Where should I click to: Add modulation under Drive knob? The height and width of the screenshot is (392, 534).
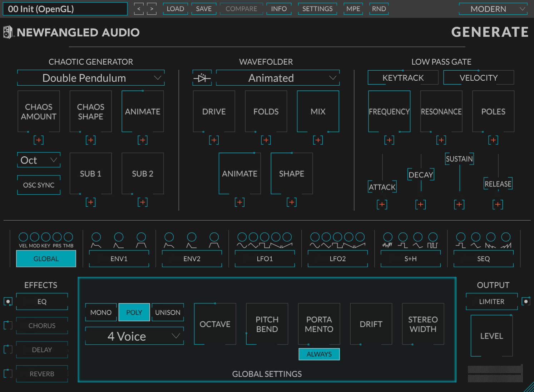[x=214, y=140]
